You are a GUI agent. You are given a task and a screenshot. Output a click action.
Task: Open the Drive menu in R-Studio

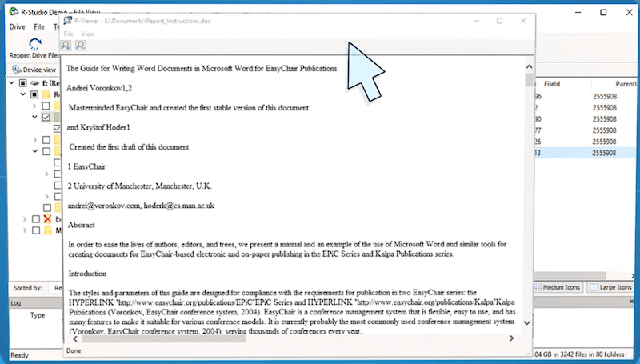[x=18, y=27]
